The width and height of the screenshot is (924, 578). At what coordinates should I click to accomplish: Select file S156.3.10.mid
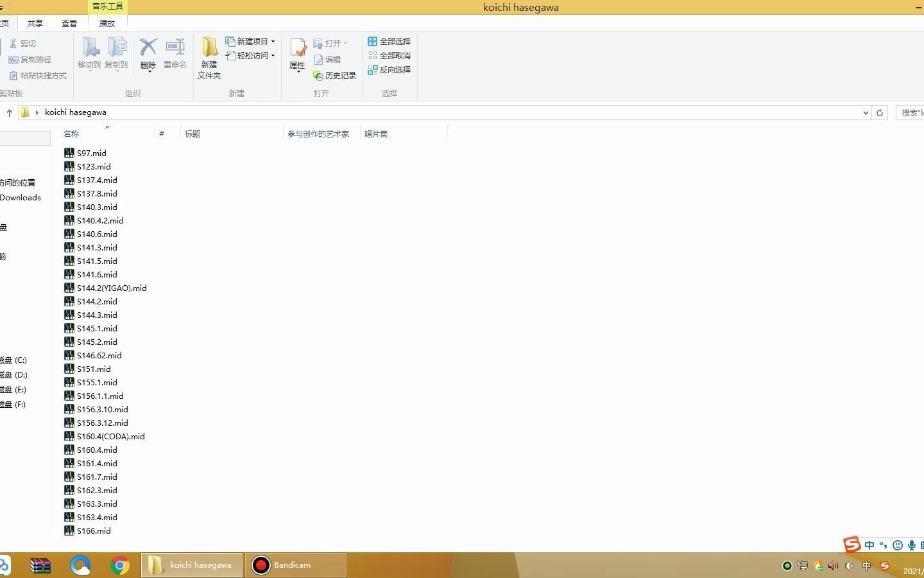pos(96,409)
